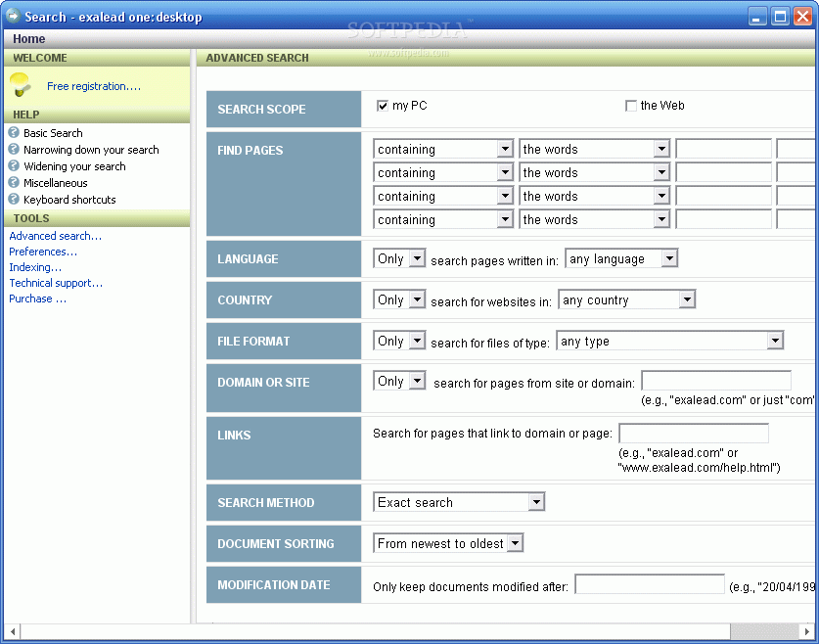Click the help icon next to Narrowing down your search
The height and width of the screenshot is (644, 819).
[14, 150]
